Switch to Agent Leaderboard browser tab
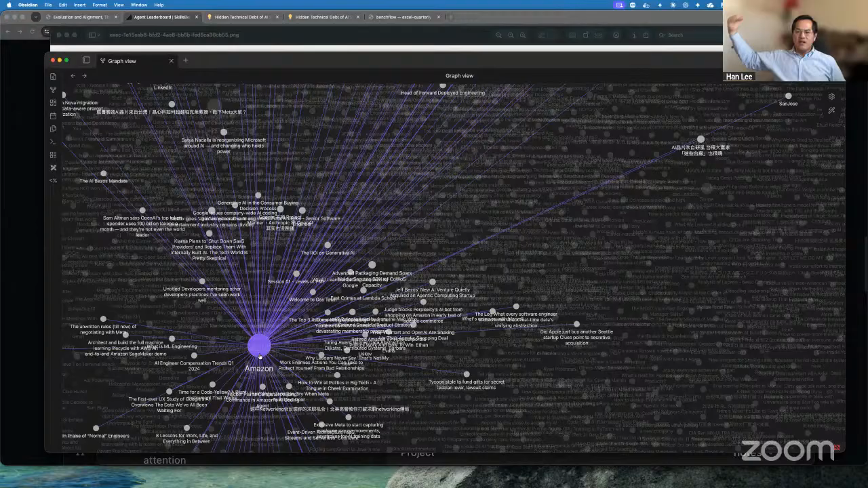This screenshot has height=488, width=868. 161,16
